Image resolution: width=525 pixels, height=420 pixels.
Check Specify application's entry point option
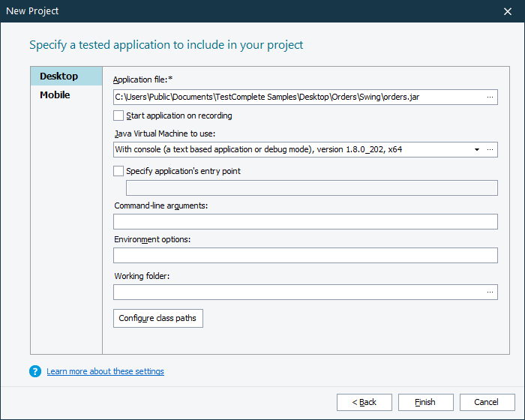click(x=118, y=171)
